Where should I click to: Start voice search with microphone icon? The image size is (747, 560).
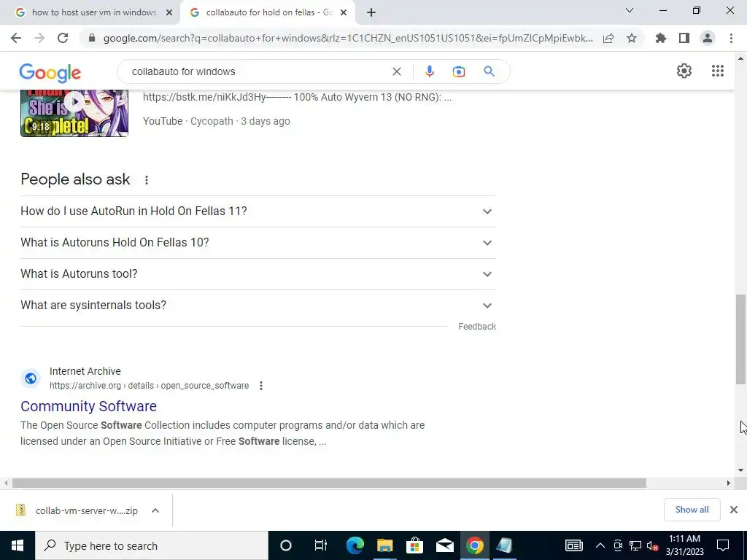pos(429,71)
